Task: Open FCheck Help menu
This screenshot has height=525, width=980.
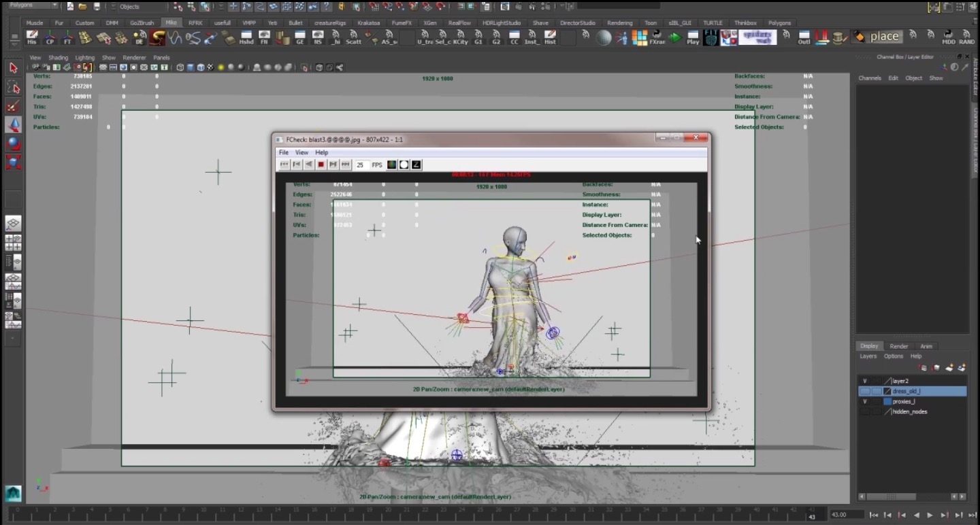Action: pos(321,152)
